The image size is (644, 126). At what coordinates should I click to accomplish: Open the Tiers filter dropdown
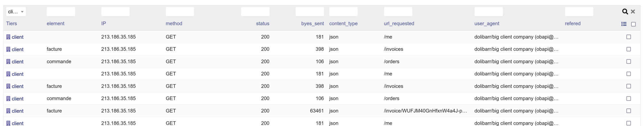tap(16, 12)
